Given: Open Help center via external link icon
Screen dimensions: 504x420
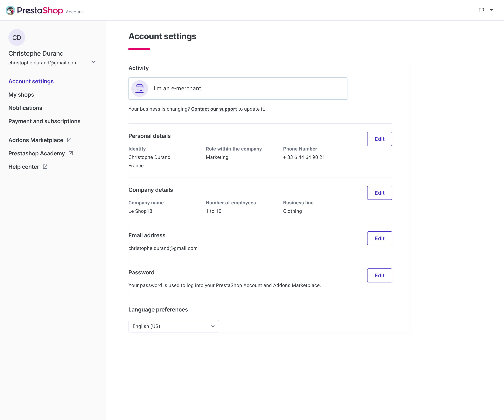Looking at the screenshot, I should pos(45,166).
